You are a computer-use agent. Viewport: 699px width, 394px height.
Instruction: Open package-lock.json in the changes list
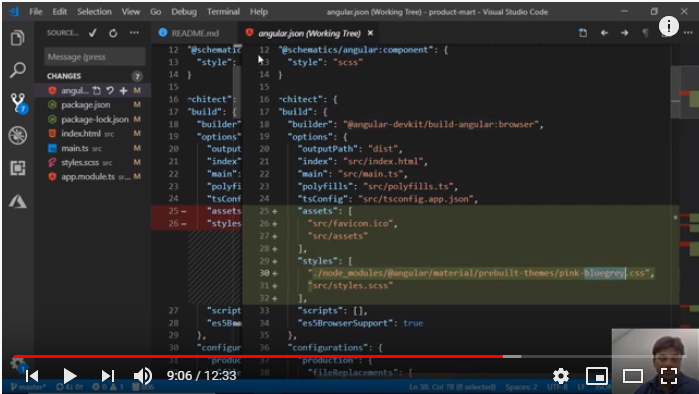95,119
